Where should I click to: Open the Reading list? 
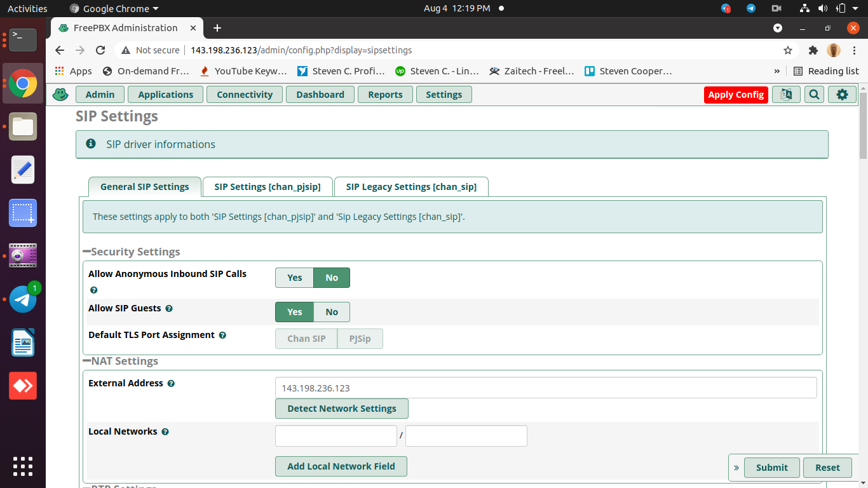click(x=826, y=71)
